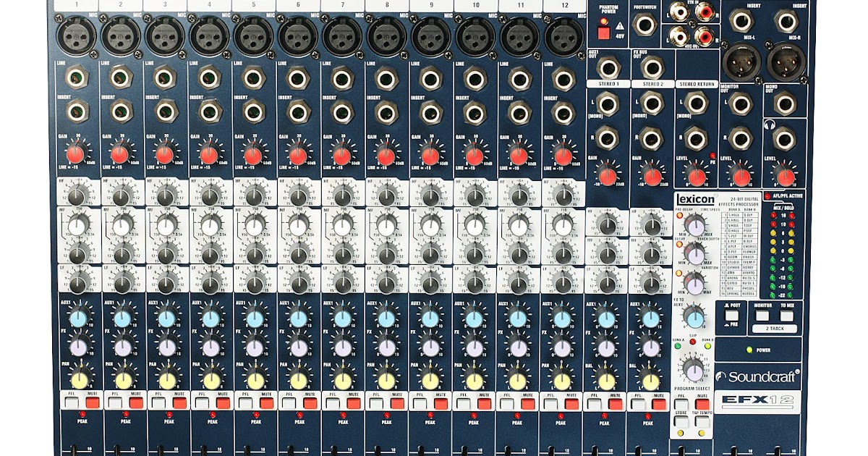Turn the headphone LEVEL knob

pos(784,175)
